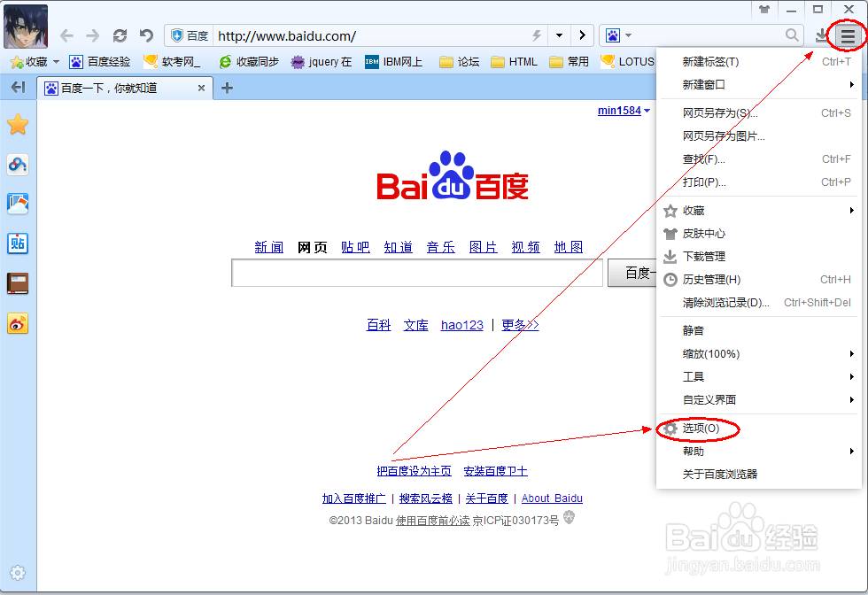Screen dimensions: 868x595
Task: Open a new tab with plus icon
Action: [x=227, y=88]
